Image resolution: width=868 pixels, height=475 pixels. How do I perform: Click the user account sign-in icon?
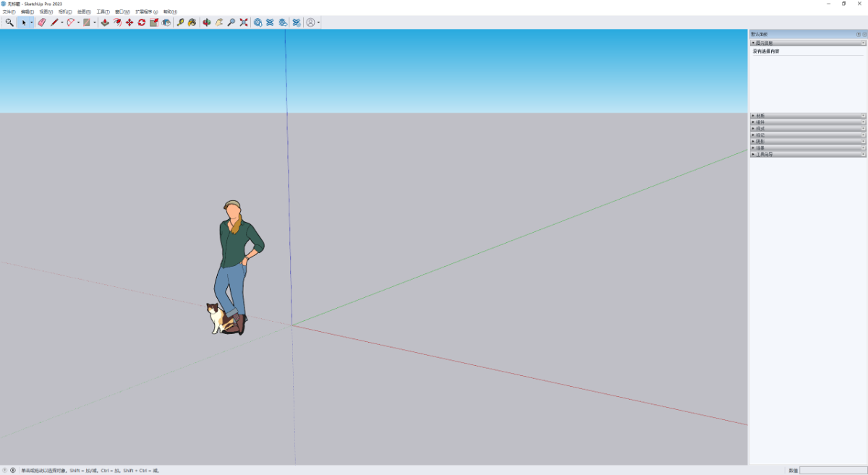[311, 22]
